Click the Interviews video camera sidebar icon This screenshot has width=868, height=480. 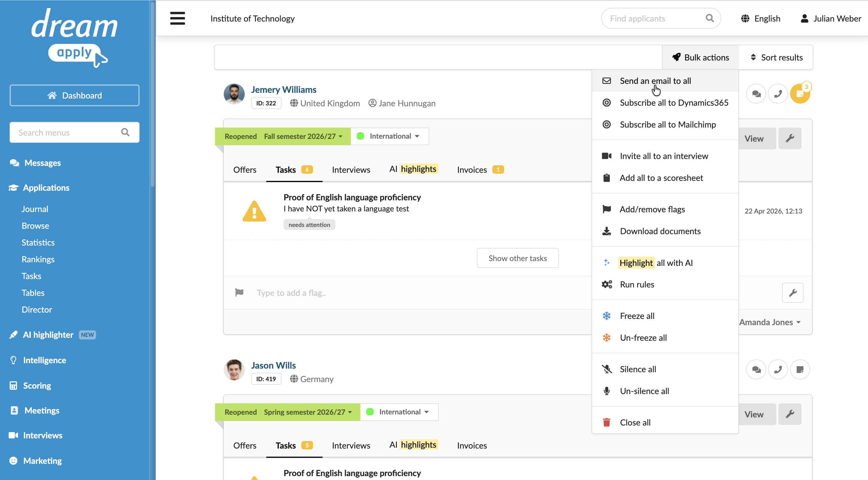click(13, 435)
